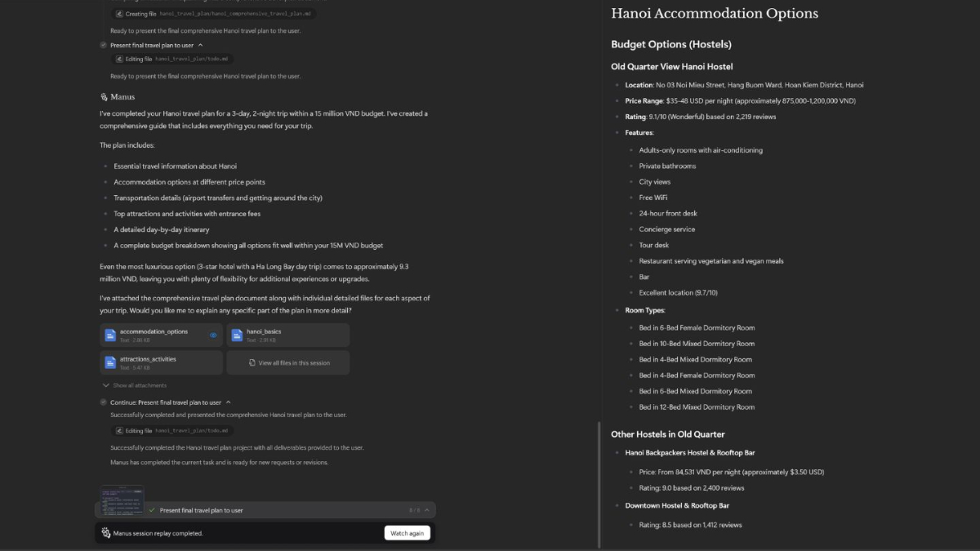Click the attractions_activities file document icon
Screen dimensions: 980x551
coord(110,362)
